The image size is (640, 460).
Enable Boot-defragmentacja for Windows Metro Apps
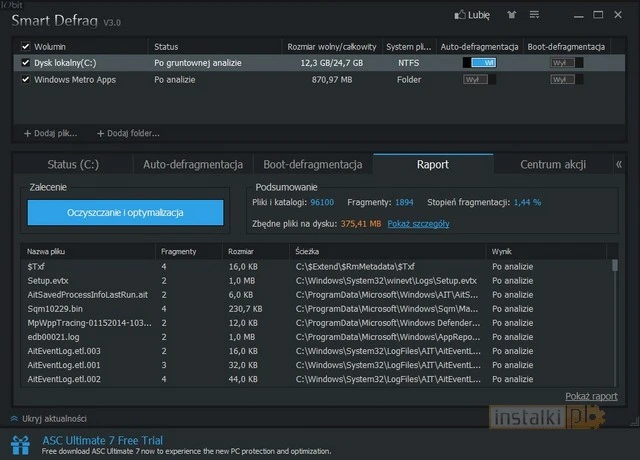(567, 80)
